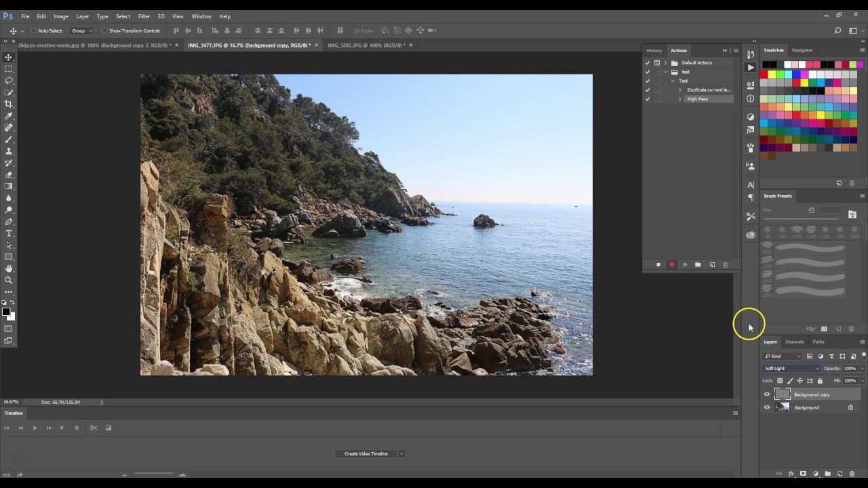Select the Zoom tool
This screenshot has width=868, height=488.
click(9, 280)
